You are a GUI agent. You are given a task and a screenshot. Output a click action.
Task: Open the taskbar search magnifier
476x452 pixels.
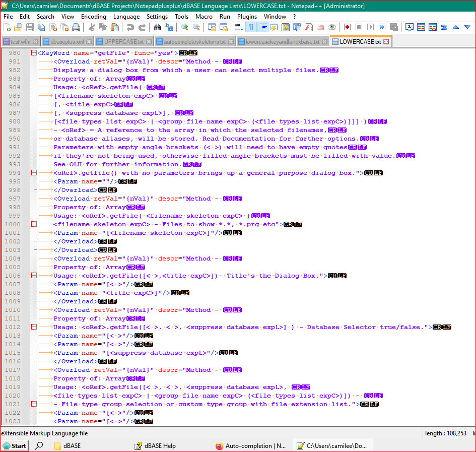39,445
